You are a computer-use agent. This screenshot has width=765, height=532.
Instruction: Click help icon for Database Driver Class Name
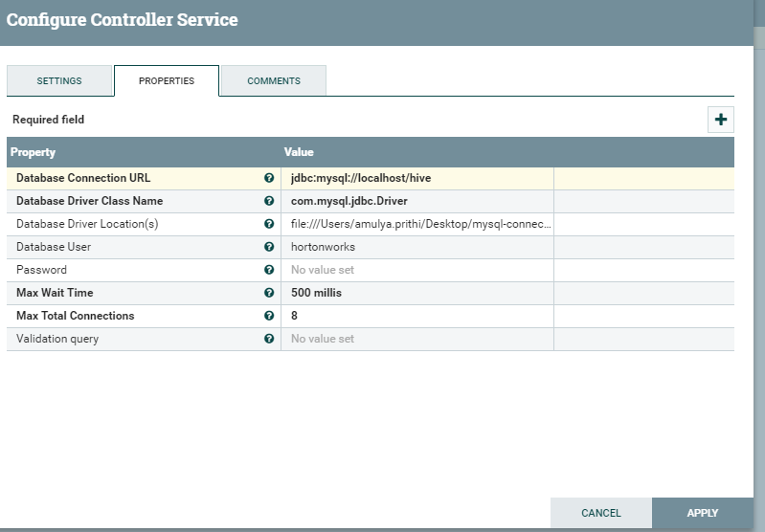pyautogui.click(x=269, y=201)
